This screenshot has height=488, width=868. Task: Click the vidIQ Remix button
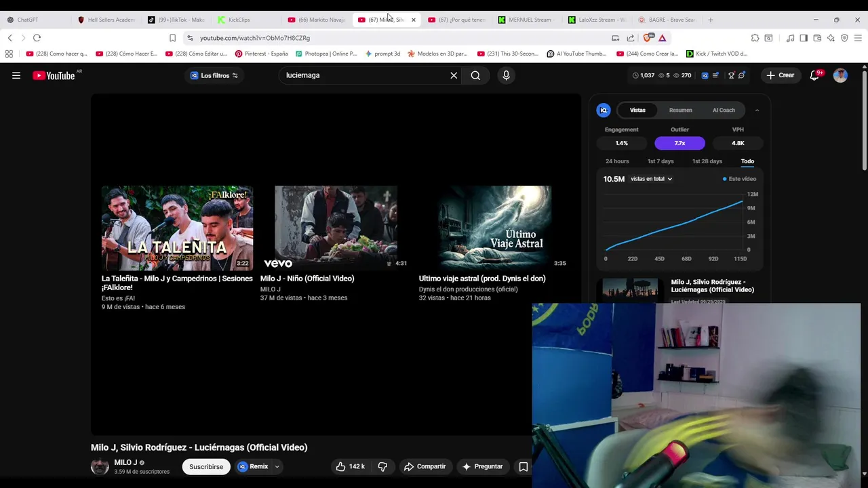click(253, 466)
